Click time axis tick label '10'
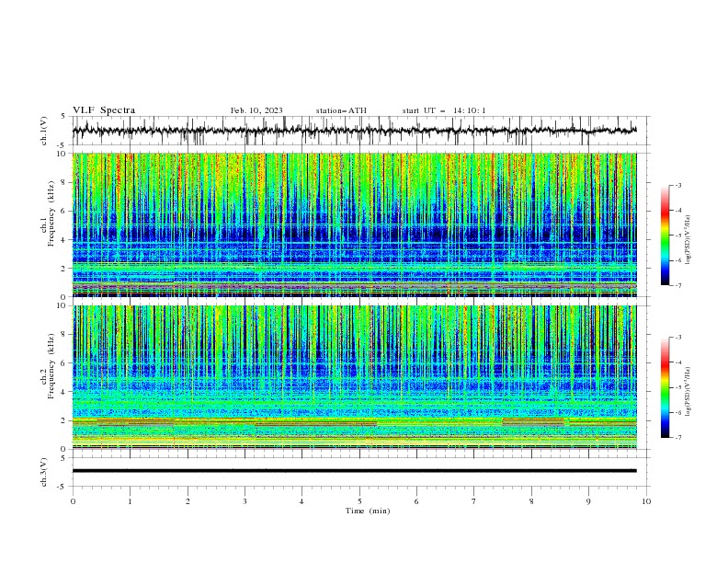Image resolution: width=728 pixels, height=563 pixels. (x=646, y=501)
